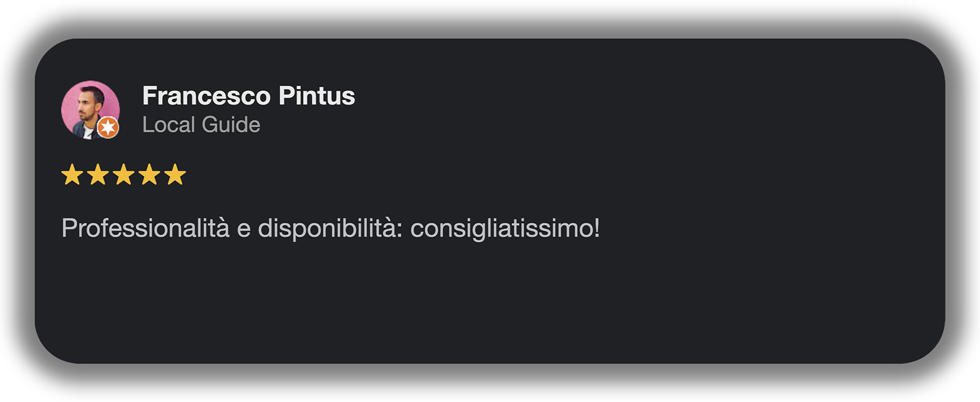The width and height of the screenshot is (980, 402).
Task: Click the colon after "disponibilità"
Action: (399, 230)
